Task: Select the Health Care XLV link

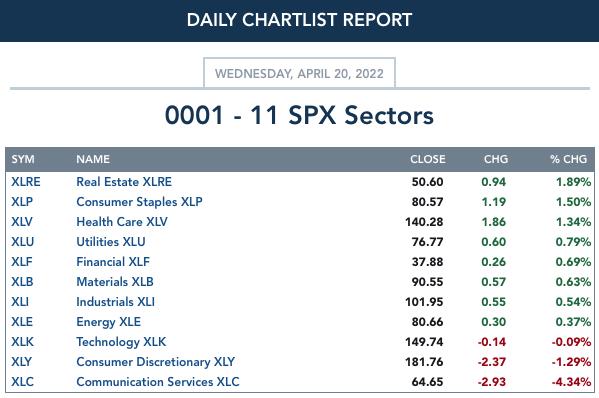Action: pyautogui.click(x=122, y=222)
